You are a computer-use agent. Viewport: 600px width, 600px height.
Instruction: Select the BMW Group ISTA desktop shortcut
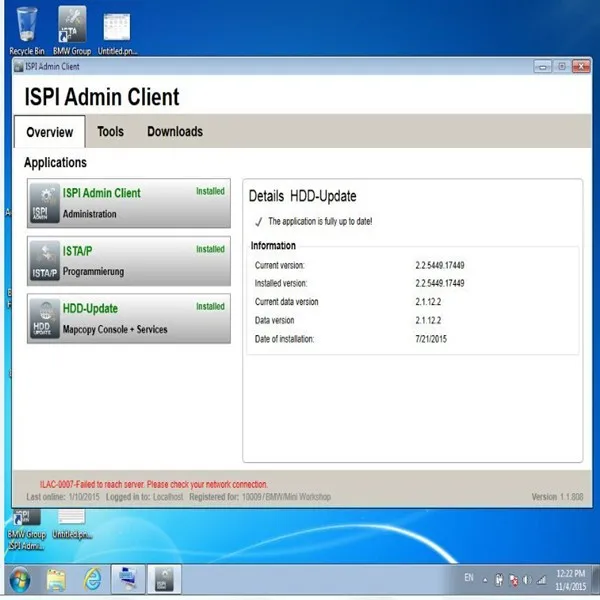click(x=72, y=31)
